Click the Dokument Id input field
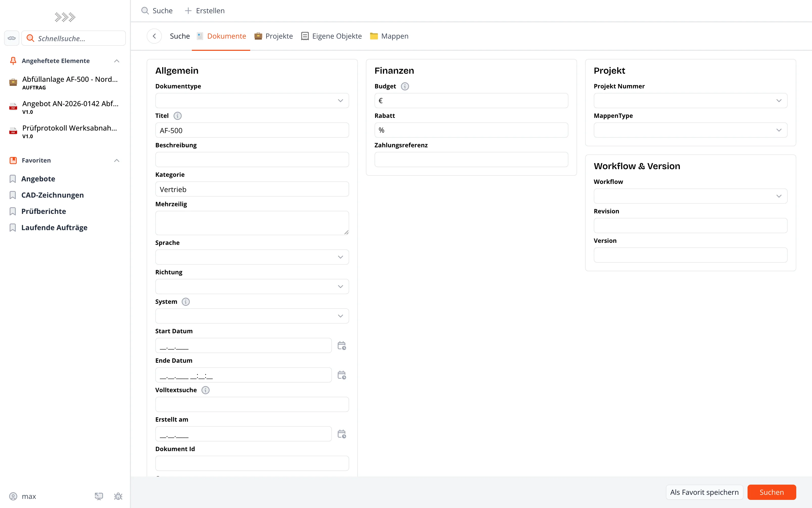This screenshot has height=508, width=812. [x=252, y=463]
